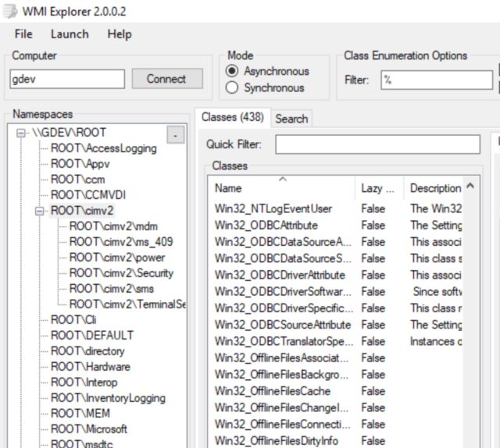Select the ROOT\InventoryLogging namespace
Image resolution: width=500 pixels, height=448 pixels.
point(108,398)
